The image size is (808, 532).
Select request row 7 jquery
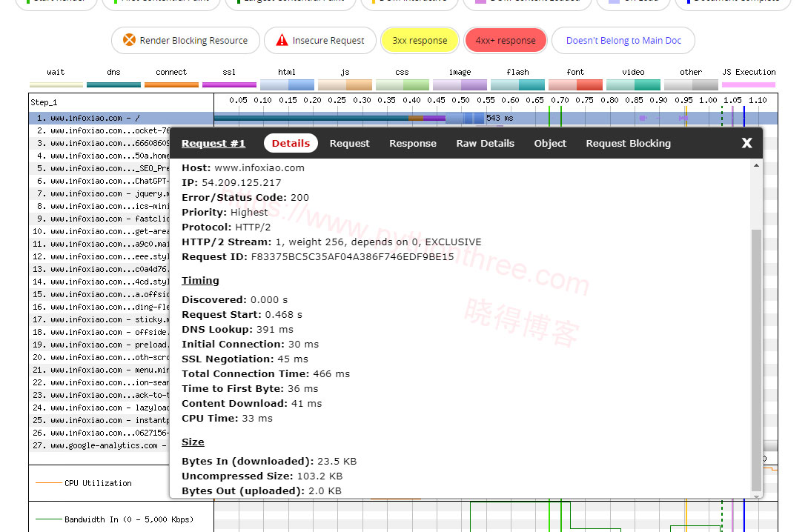point(99,193)
